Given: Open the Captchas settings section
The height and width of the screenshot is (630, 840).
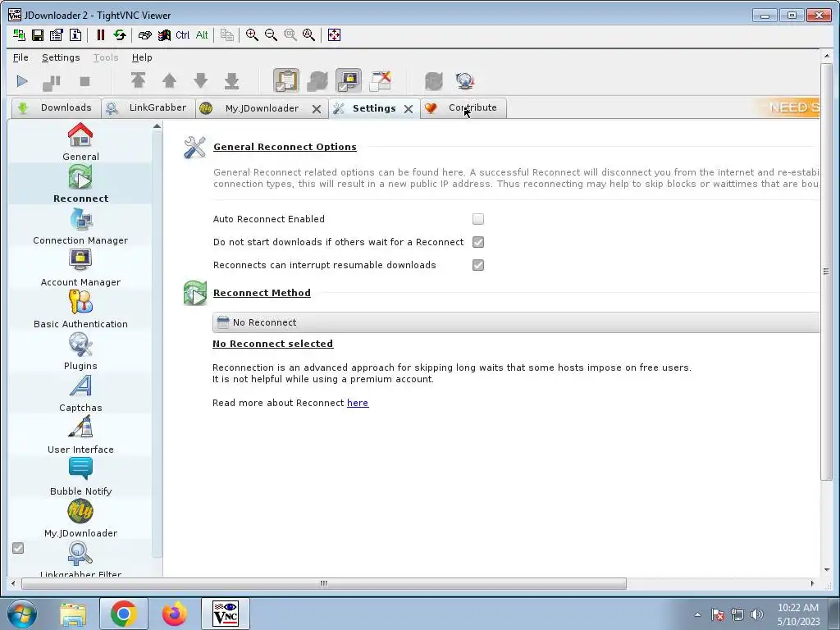Looking at the screenshot, I should [80, 393].
